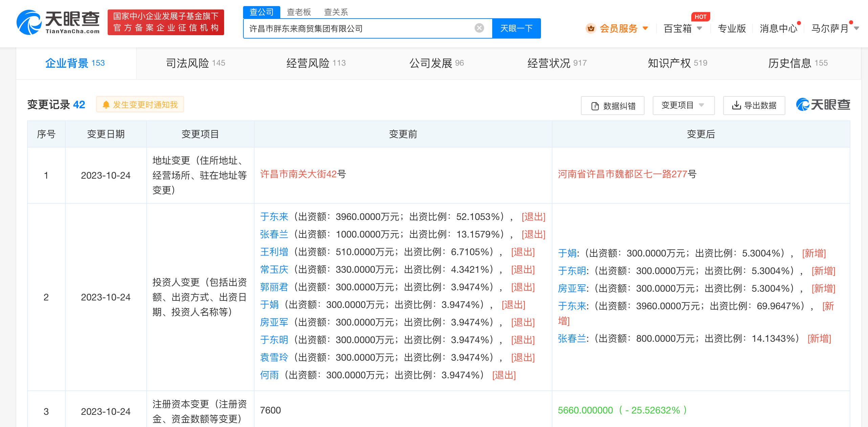Expand the 变更项目 filter dropdown
Viewport: 868px width, 427px height.
[683, 106]
